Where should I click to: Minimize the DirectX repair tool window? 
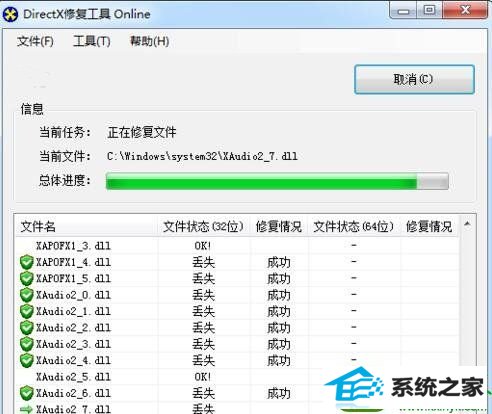tap(403, 10)
